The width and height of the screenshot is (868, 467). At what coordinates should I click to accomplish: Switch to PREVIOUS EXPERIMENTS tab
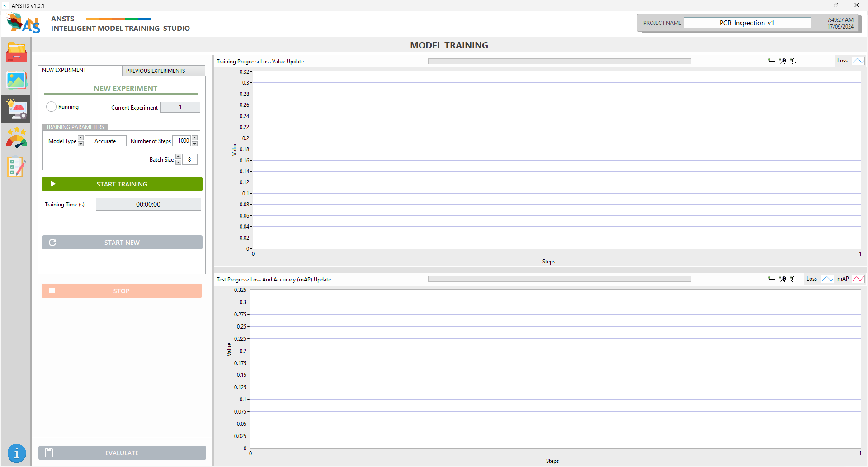pos(163,71)
